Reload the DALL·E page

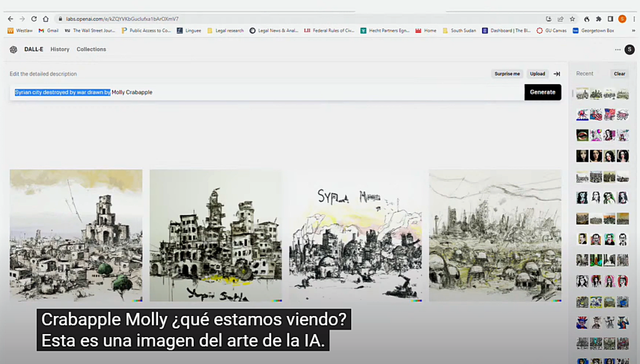(x=34, y=19)
